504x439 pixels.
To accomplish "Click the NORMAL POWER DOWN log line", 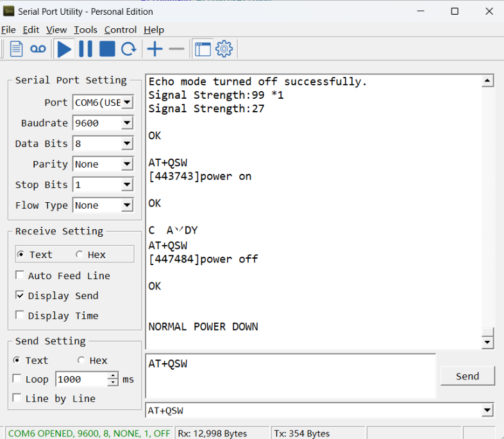I will (203, 327).
